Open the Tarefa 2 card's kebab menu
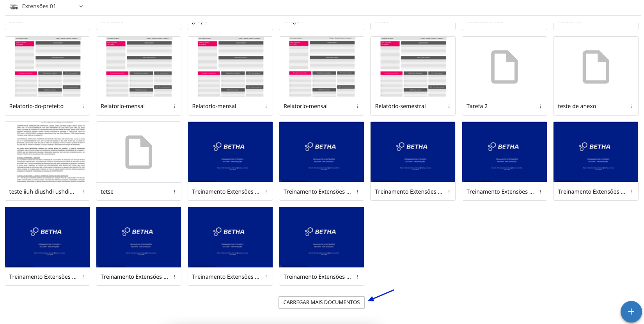Image resolution: width=644 pixels, height=324 pixels. point(540,106)
